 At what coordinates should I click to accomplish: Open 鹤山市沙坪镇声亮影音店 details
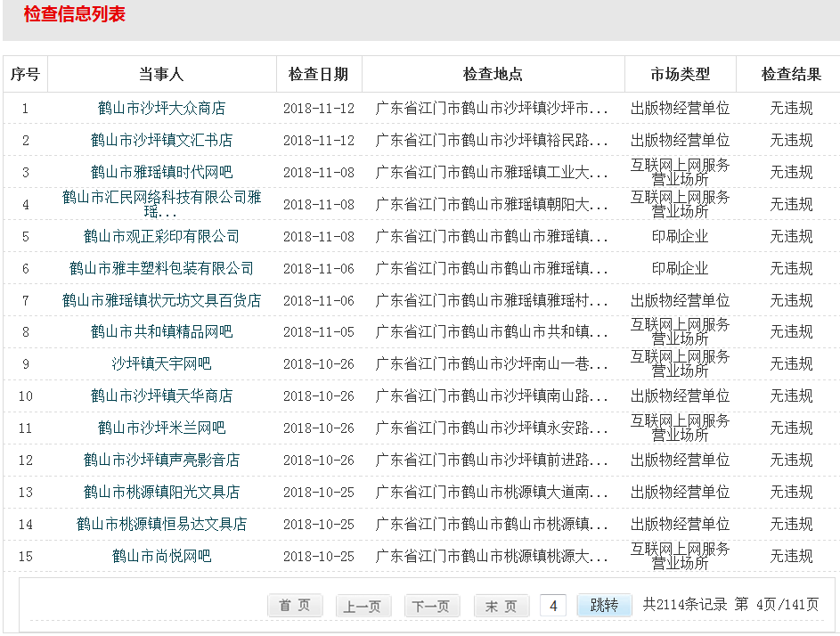pos(161,460)
